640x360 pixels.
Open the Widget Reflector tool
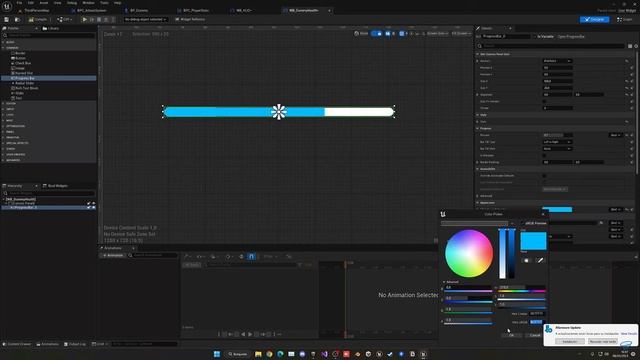(x=190, y=20)
